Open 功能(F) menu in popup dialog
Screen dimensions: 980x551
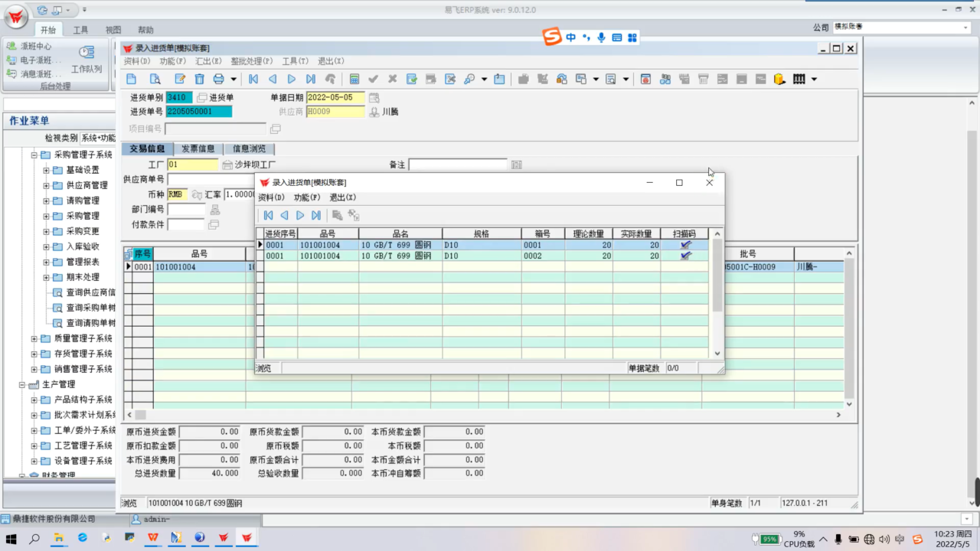[307, 197]
